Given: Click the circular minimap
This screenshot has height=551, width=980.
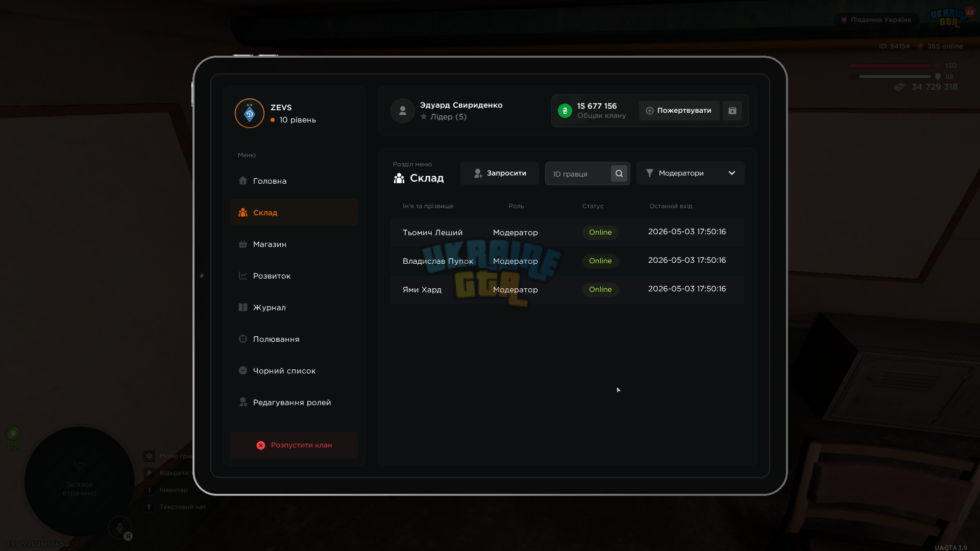Looking at the screenshot, I should [x=80, y=482].
